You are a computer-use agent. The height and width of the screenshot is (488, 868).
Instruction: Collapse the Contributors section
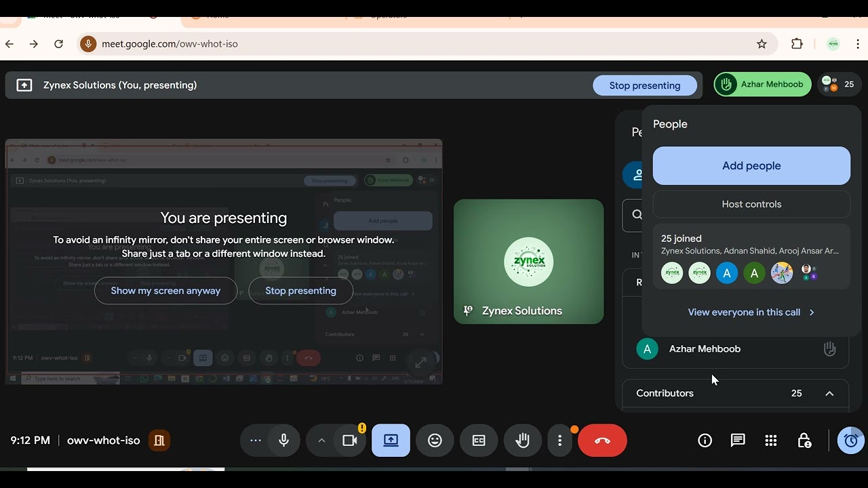[x=829, y=393]
